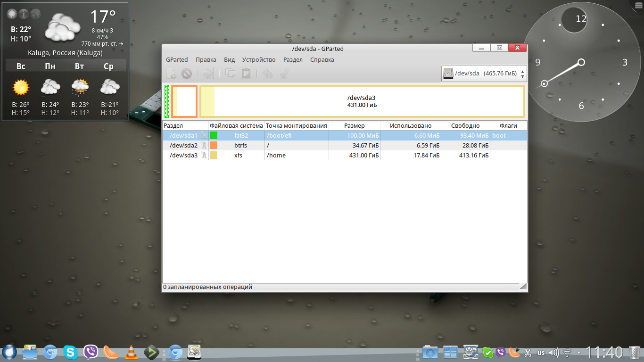Launch Clementine orange icon in panel launchers

coord(111,352)
